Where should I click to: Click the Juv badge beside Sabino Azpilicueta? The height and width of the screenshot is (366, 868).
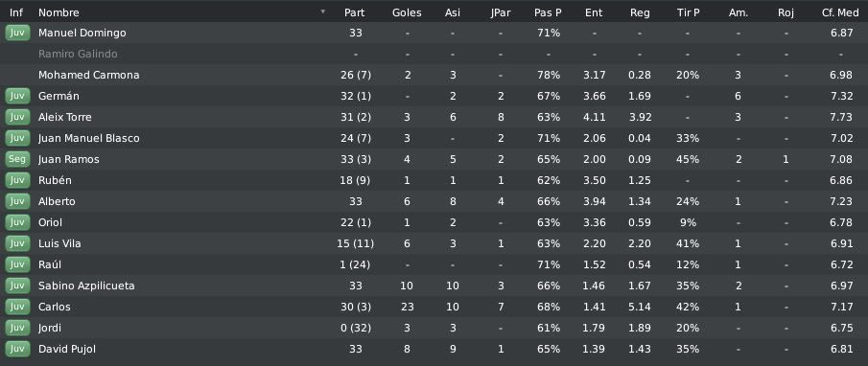17,286
